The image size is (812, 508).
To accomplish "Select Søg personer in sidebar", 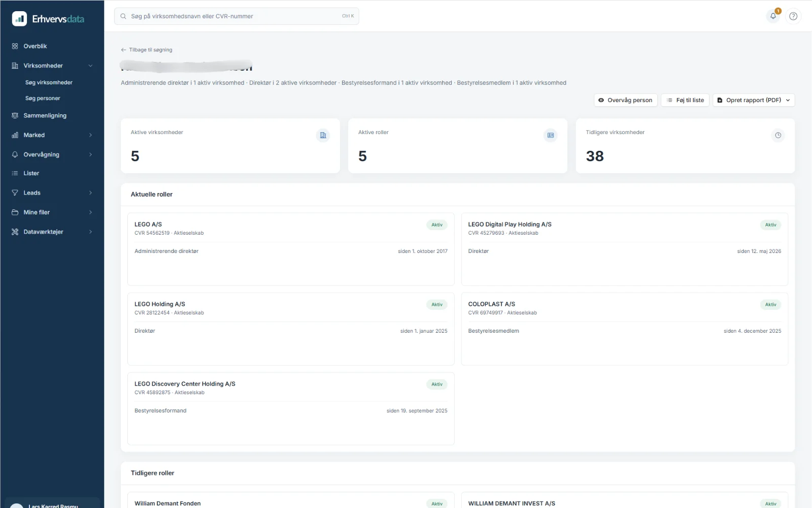I will point(43,98).
